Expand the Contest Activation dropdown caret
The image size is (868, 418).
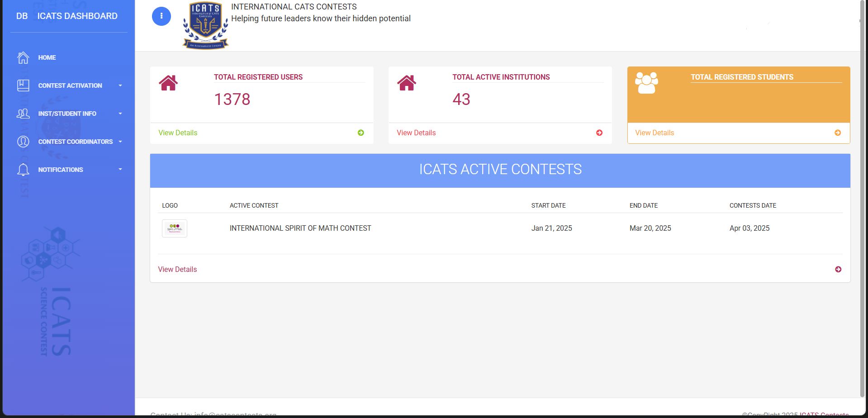point(120,85)
